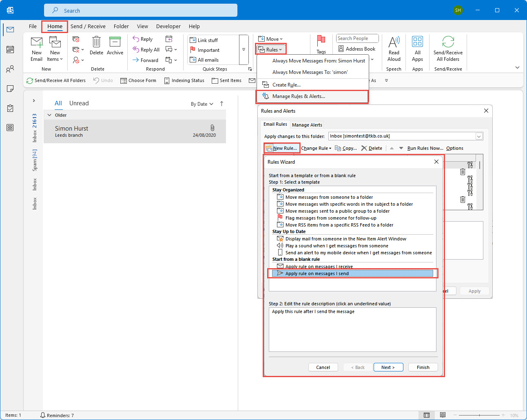This screenshot has width=527, height=420.
Task: Open the All Apps icon
Action: [x=417, y=42]
